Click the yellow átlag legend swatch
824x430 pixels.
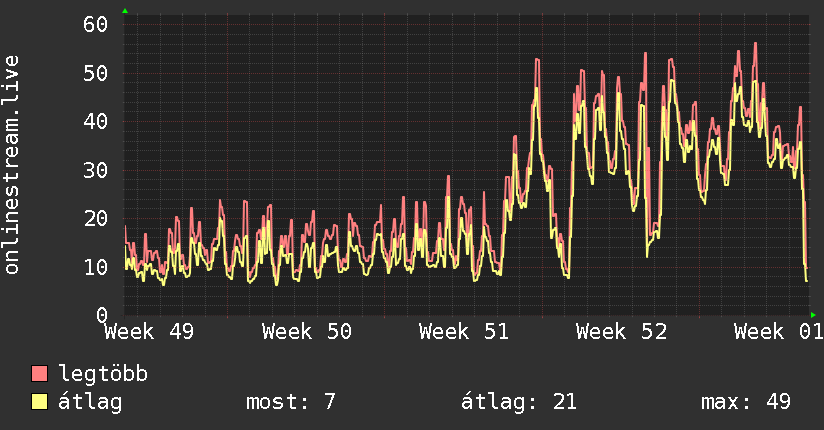pyautogui.click(x=39, y=401)
